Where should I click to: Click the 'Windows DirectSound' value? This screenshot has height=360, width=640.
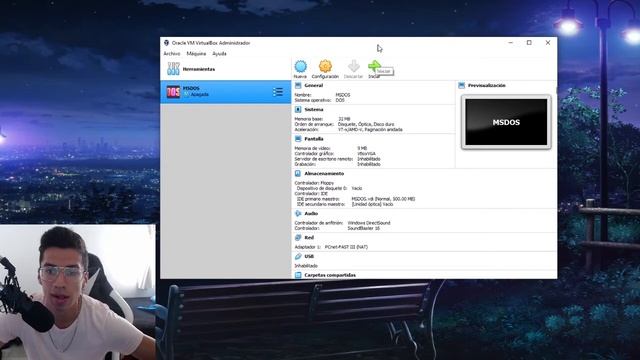point(369,223)
